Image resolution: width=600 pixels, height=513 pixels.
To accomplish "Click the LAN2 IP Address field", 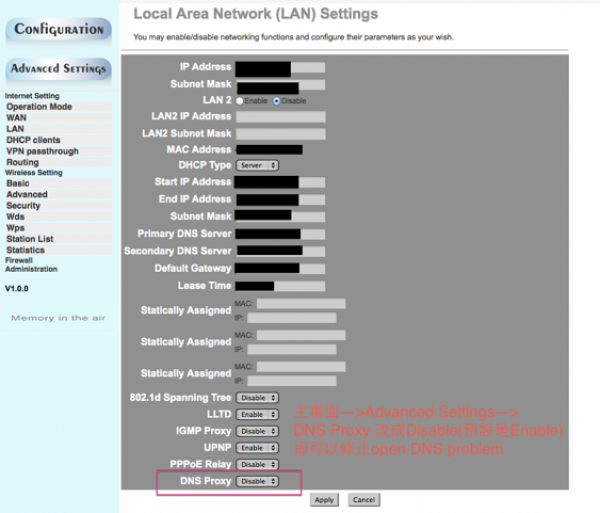I will point(280,117).
